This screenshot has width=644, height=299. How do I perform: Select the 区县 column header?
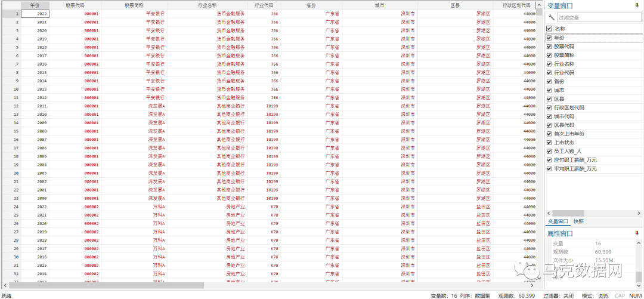coord(454,5)
